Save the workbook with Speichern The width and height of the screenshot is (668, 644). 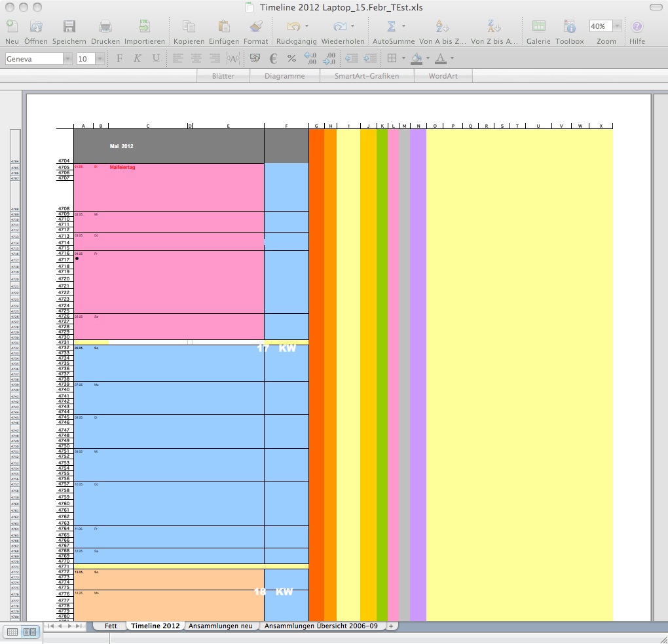69,26
